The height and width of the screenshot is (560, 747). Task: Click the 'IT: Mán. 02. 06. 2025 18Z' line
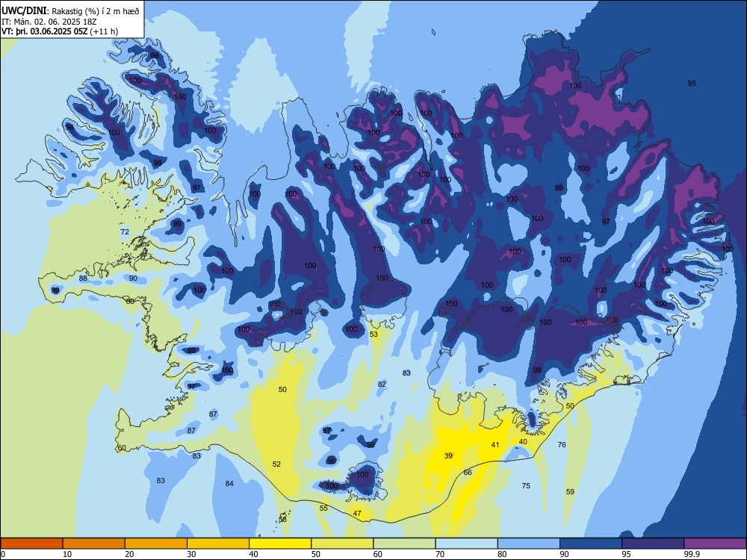pyautogui.click(x=49, y=22)
